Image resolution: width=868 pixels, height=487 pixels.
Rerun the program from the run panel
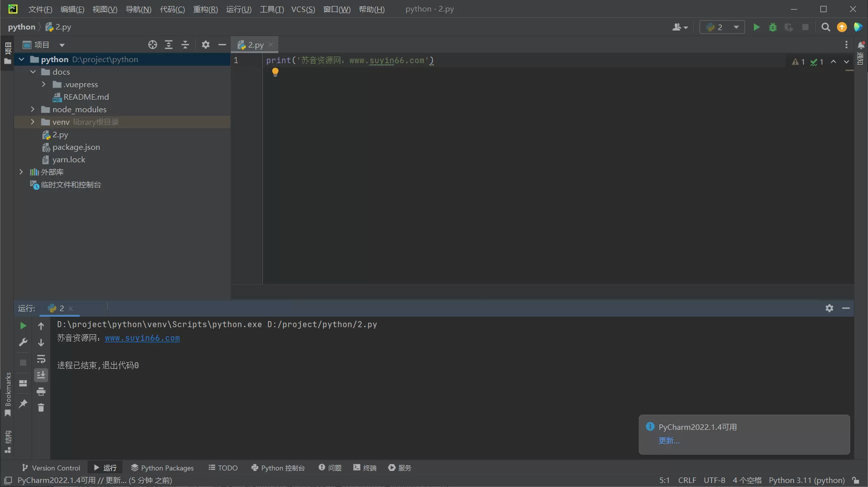pyautogui.click(x=23, y=325)
